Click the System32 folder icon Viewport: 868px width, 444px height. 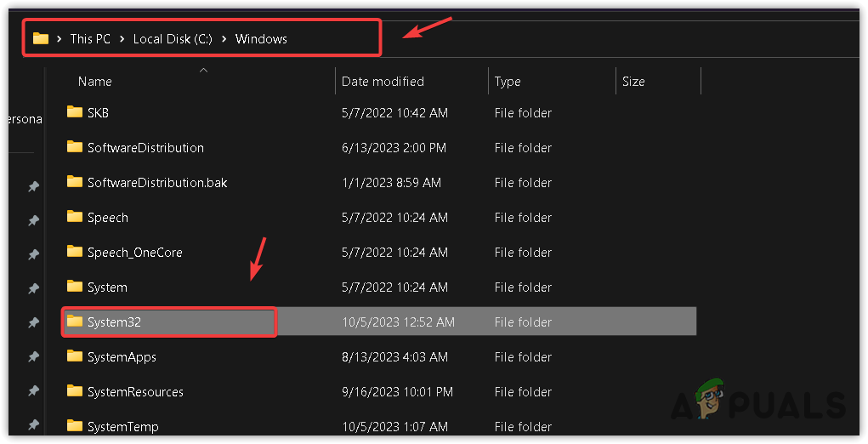click(x=75, y=322)
